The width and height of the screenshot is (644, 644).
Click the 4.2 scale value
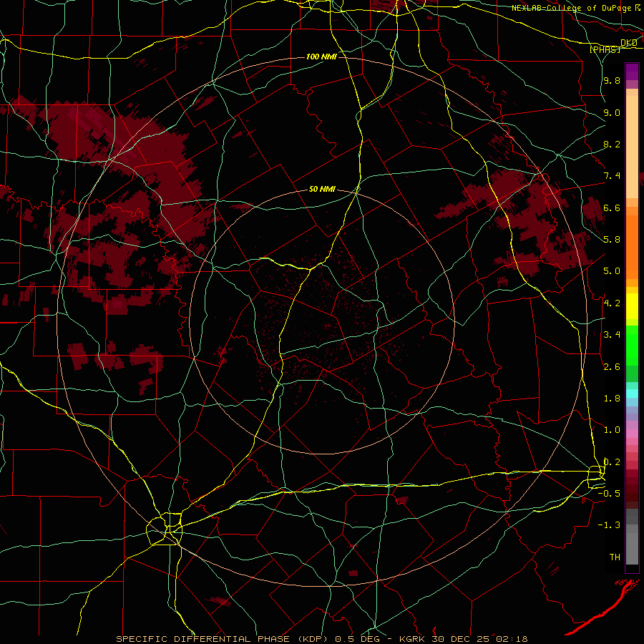coord(612,303)
